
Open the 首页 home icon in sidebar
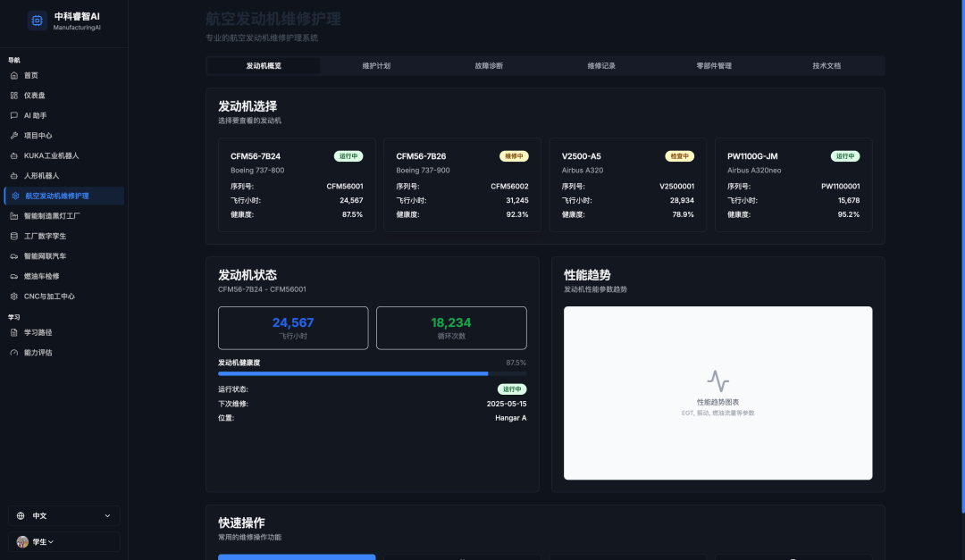tap(14, 76)
